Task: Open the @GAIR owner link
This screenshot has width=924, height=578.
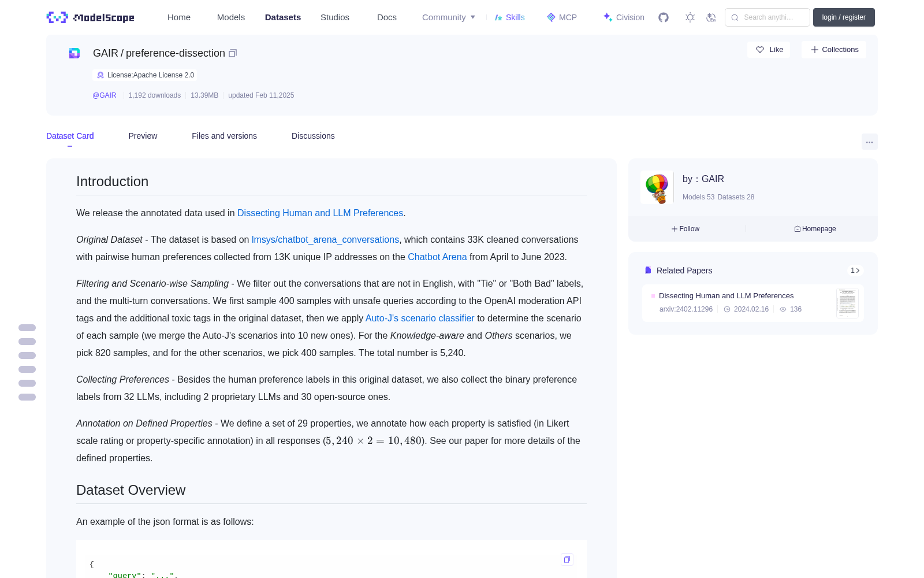Action: pyautogui.click(x=105, y=95)
